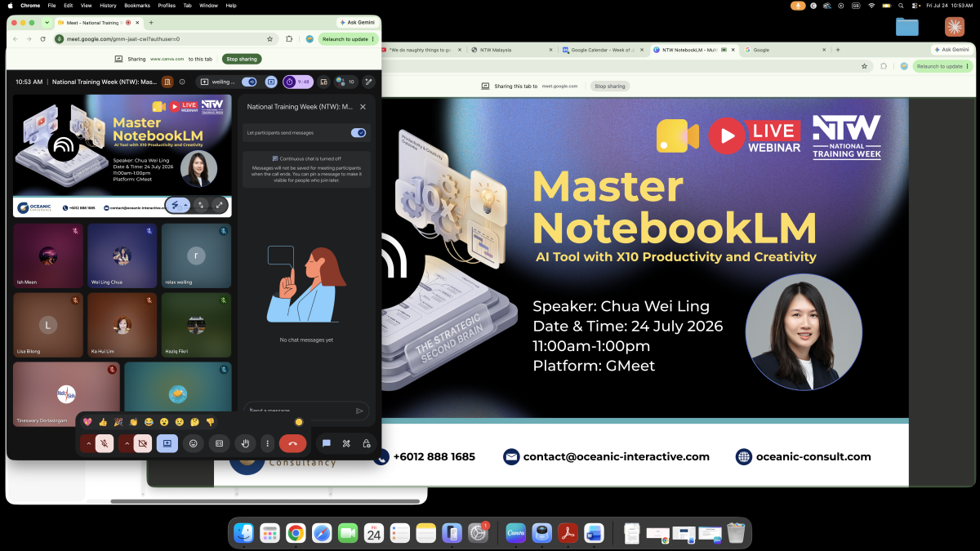Viewport: 980px width, 551px height.
Task: Click Ask Gemini in back Chrome window
Action: pos(951,50)
